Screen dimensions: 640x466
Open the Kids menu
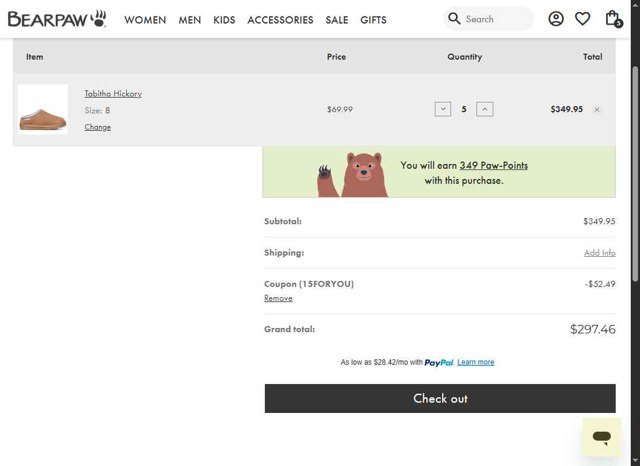point(224,20)
